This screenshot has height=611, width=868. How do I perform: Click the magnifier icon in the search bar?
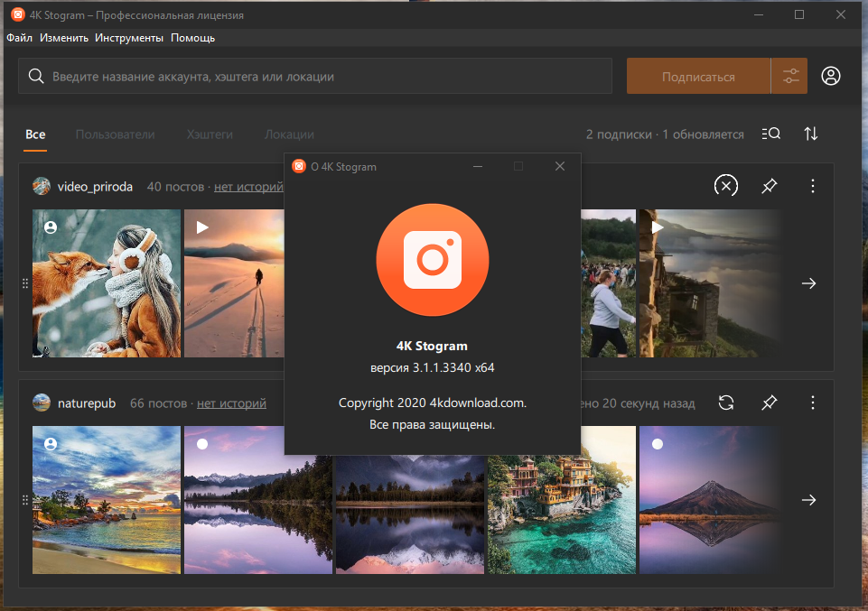tap(36, 77)
